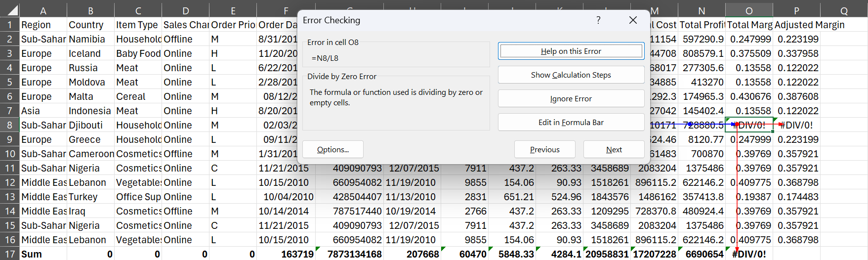Screen dimensions: 868x260
Task: Click the 597290.9 profit value
Action: [x=702, y=39]
